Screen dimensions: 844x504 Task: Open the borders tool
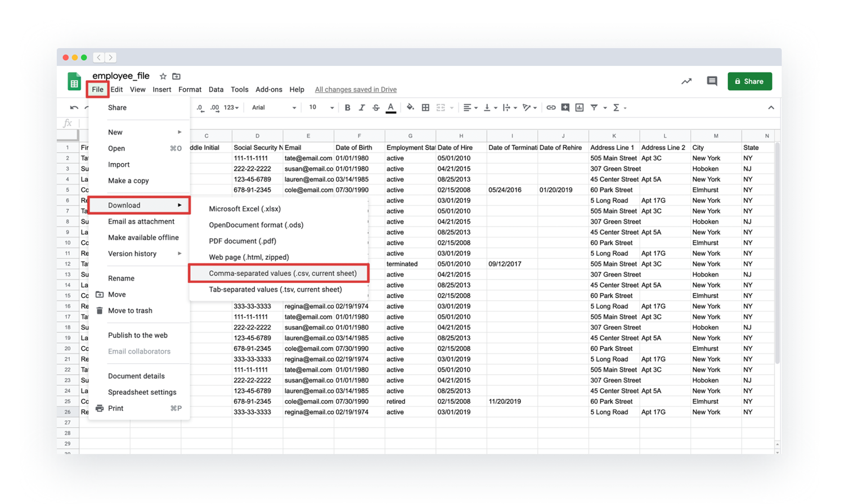coord(425,107)
